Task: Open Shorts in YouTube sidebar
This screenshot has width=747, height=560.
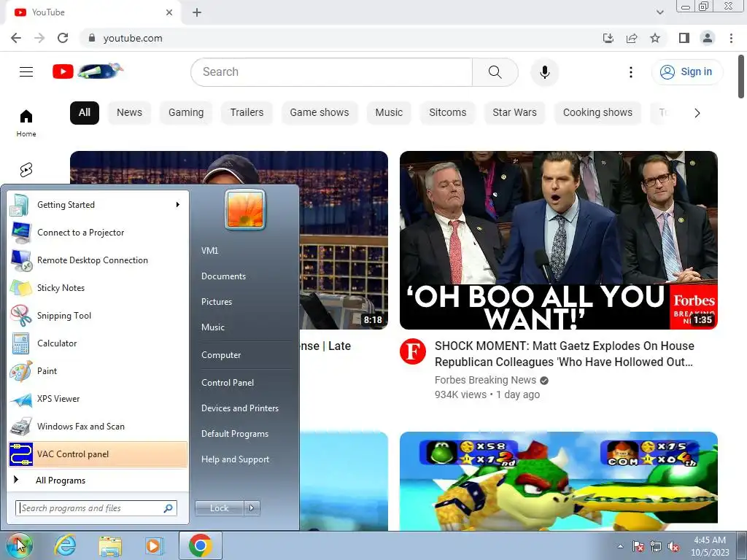Action: [26, 170]
